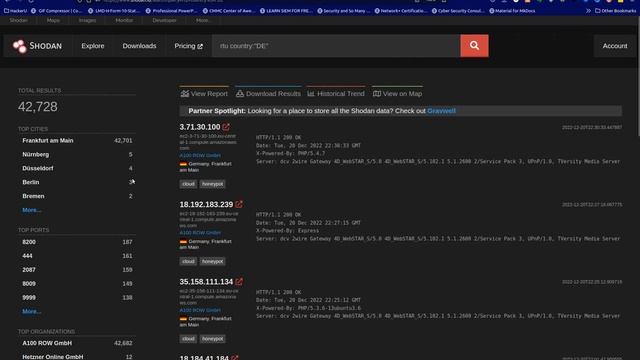Image resolution: width=640 pixels, height=360 pixels.
Task: Open external link icon for 3.71.30.100
Action: pyautogui.click(x=226, y=127)
